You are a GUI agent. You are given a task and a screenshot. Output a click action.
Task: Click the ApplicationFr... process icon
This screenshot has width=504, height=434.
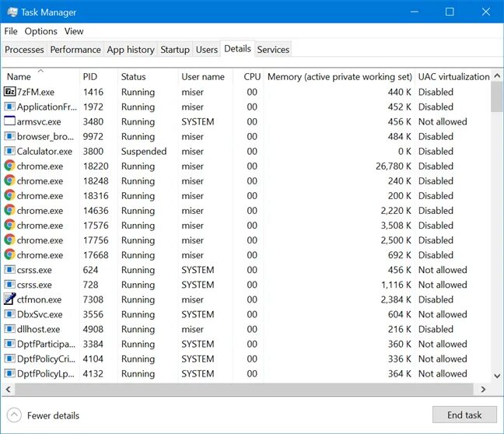pos(9,107)
